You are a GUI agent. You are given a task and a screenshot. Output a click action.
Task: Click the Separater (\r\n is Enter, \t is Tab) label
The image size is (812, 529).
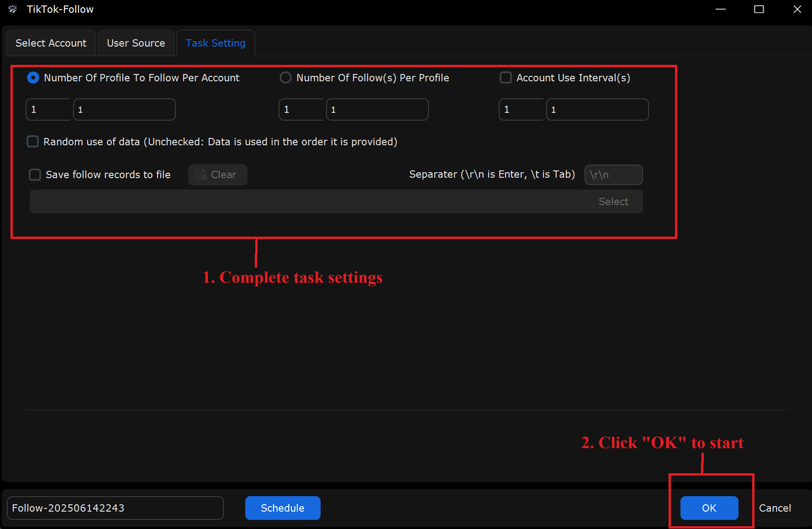(x=492, y=174)
